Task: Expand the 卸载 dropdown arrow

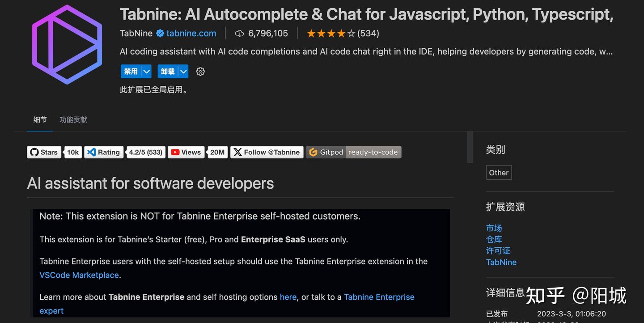Action: pyautogui.click(x=183, y=72)
